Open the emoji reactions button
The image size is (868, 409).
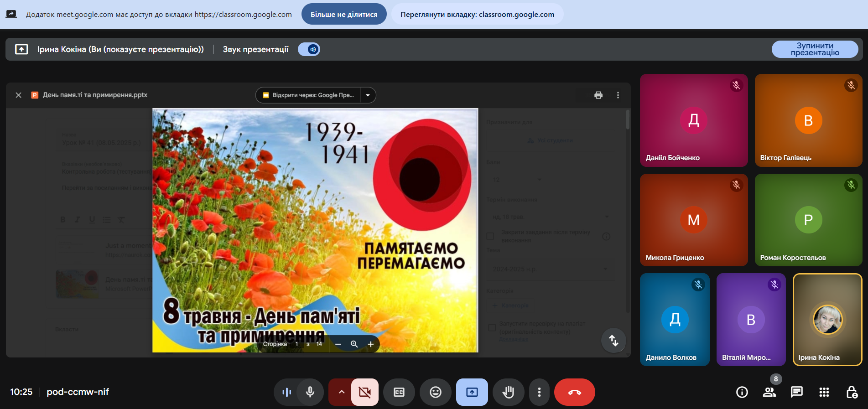436,392
